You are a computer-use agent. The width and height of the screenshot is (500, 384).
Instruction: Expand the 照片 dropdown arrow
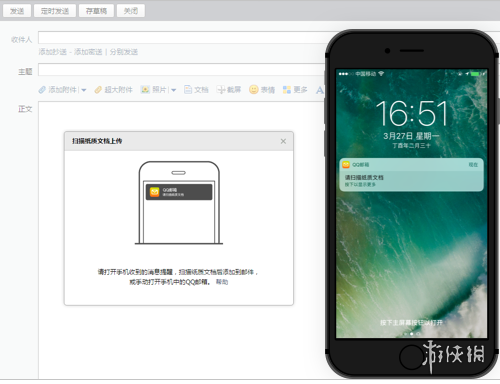173,90
